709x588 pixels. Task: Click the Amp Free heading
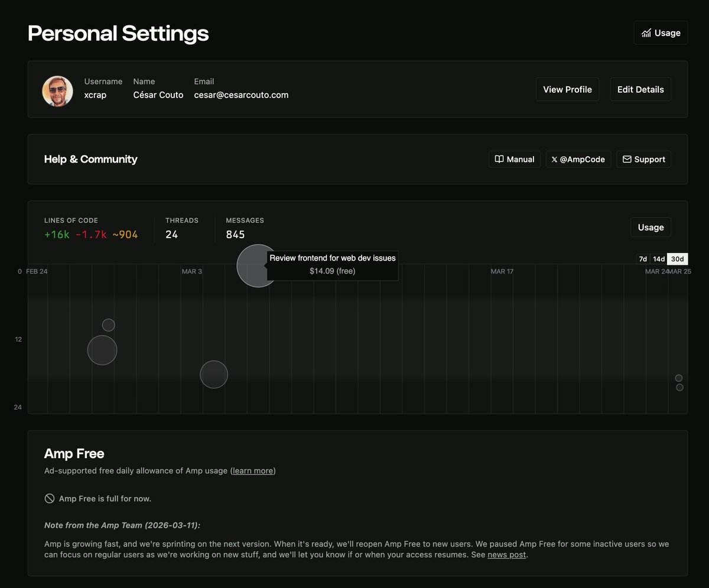tap(74, 454)
